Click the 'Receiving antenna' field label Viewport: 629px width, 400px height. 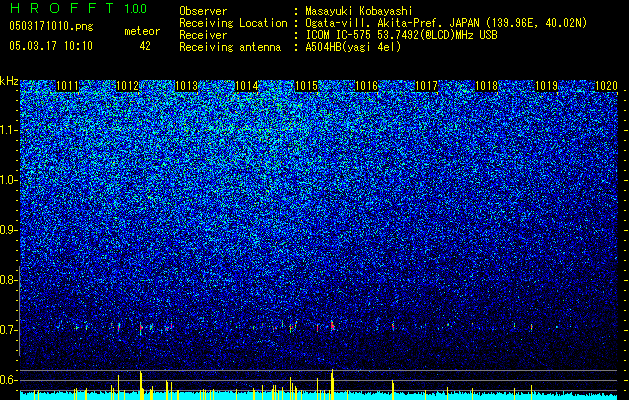coord(230,47)
